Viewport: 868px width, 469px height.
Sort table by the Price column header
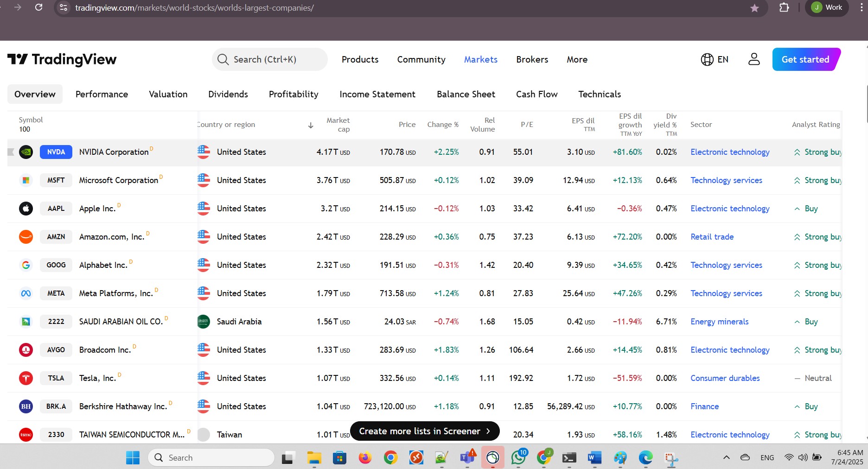point(407,125)
